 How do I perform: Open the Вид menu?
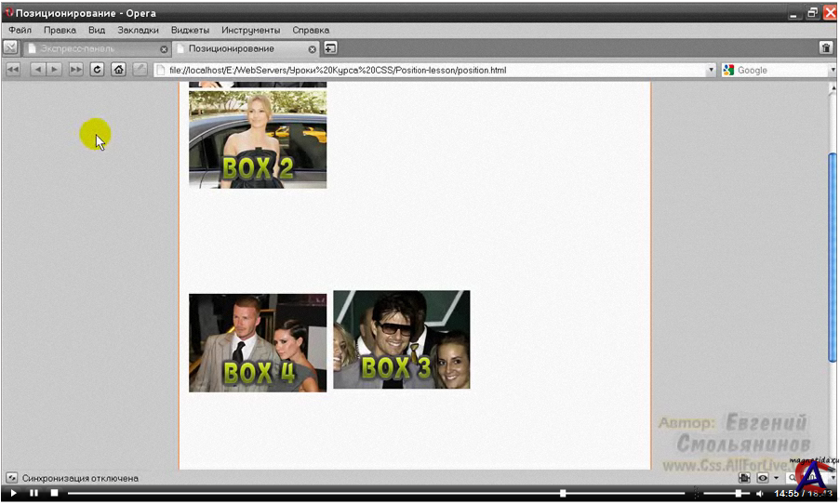pyautogui.click(x=97, y=30)
